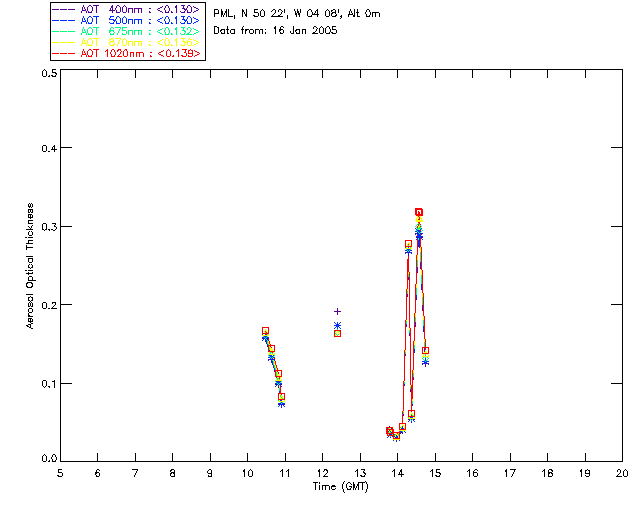640x512 pixels.
Task: Click the x-axis tick label 14
Action: pos(398,473)
